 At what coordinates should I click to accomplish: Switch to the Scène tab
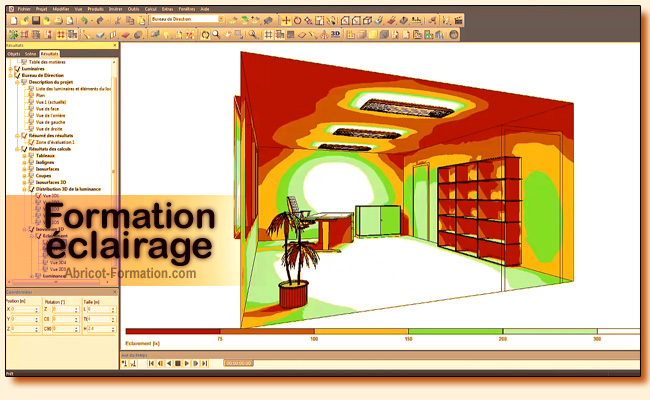(30, 54)
